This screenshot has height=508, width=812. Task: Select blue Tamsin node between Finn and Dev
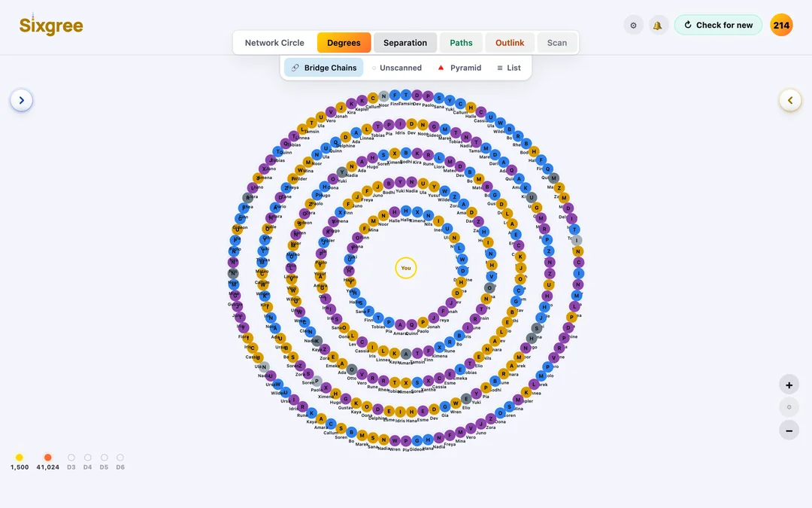click(x=406, y=95)
